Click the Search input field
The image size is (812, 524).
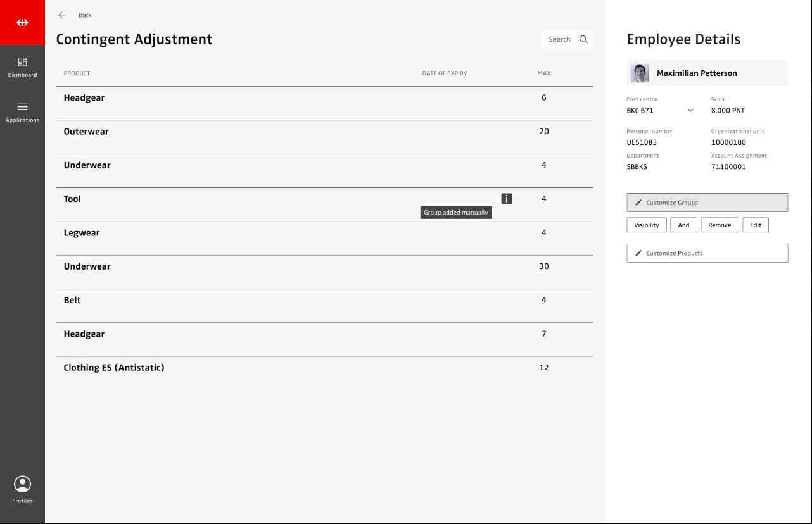[x=560, y=39]
